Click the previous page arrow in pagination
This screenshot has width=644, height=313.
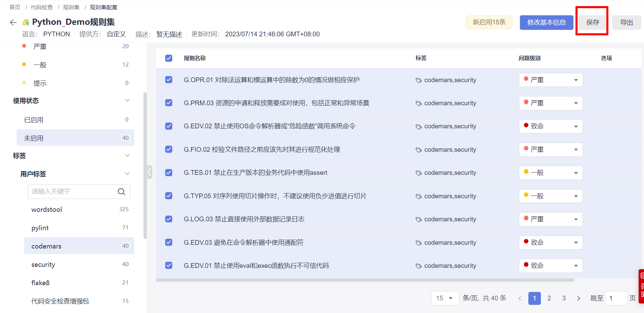pyautogui.click(x=520, y=298)
